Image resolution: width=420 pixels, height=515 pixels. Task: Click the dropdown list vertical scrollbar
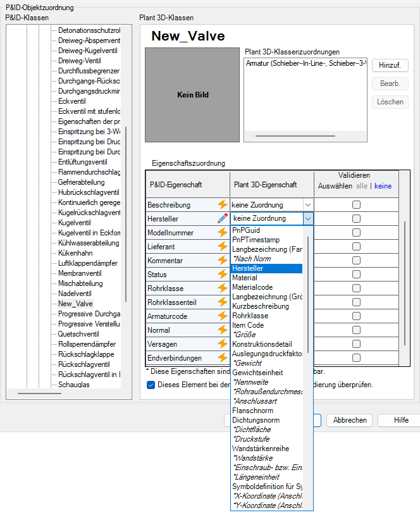click(308, 295)
